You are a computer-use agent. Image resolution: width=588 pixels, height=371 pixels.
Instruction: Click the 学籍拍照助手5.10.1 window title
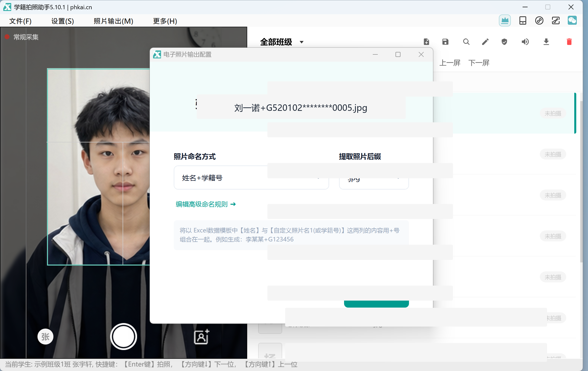point(53,7)
